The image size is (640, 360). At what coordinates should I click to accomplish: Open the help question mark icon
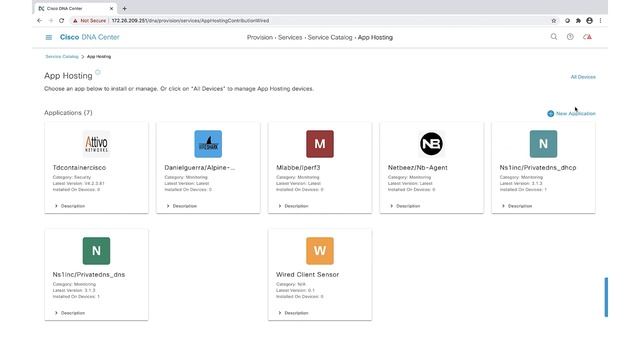(570, 37)
